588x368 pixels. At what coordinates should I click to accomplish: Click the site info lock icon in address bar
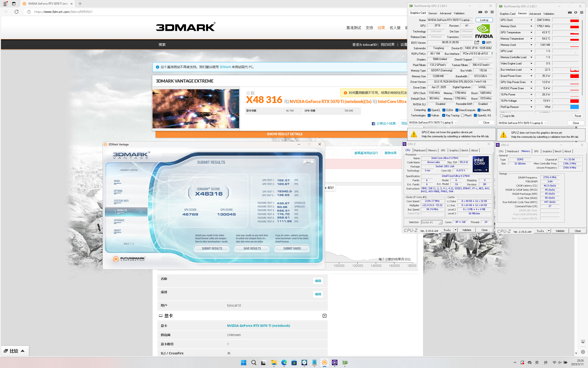(29, 12)
